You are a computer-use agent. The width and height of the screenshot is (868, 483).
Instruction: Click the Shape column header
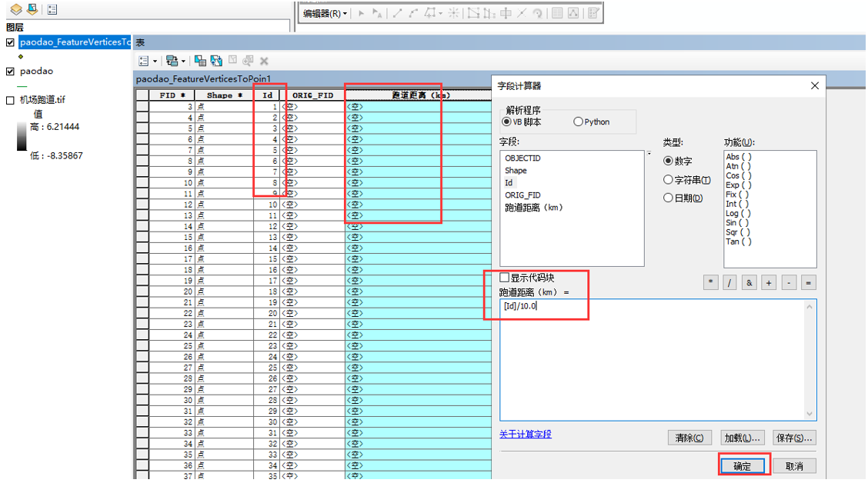click(x=224, y=95)
